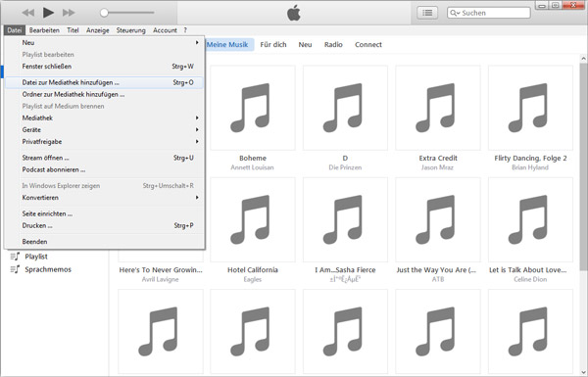Viewport: 588px width, 377px height.
Task: Click the list view icon button
Action: tap(427, 13)
